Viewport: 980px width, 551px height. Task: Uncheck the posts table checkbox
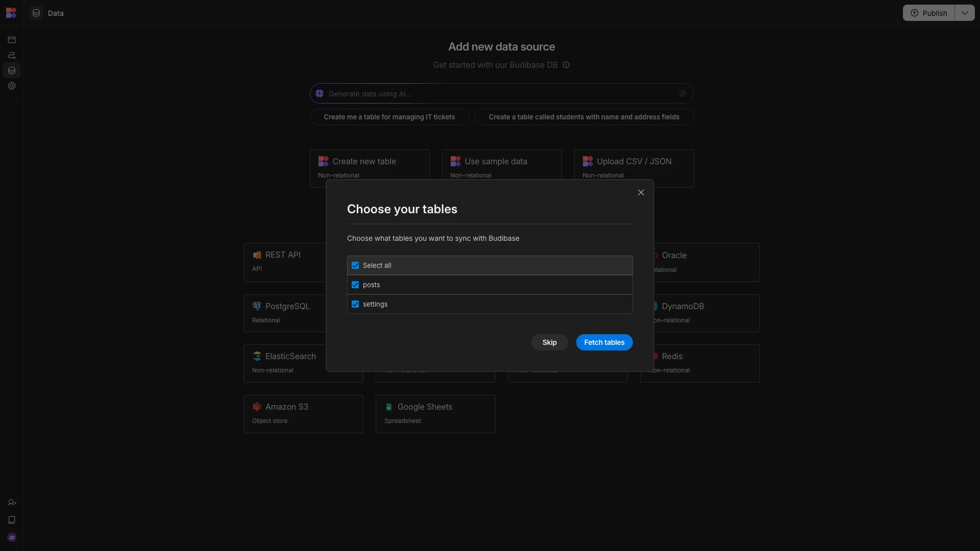[355, 285]
